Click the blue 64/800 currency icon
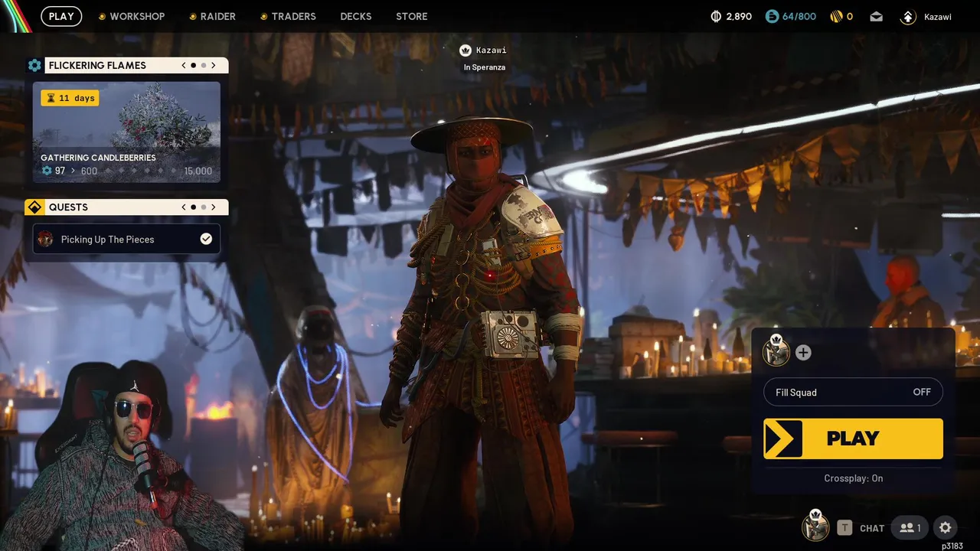Screen dimensions: 980x551 point(772,16)
